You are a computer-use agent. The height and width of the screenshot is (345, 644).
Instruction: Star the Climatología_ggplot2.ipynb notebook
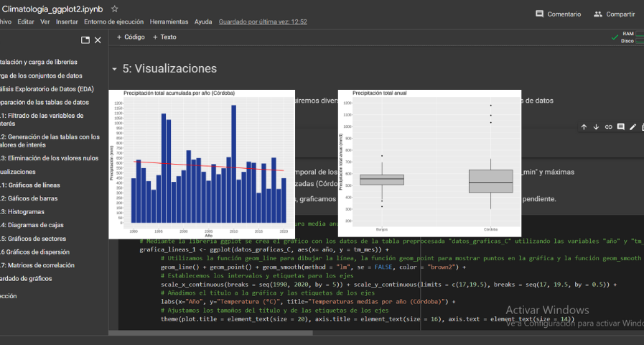tap(115, 9)
